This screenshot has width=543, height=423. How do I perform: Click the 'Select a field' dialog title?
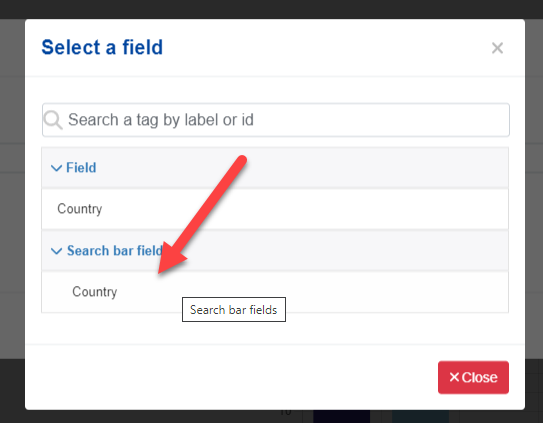[x=102, y=47]
